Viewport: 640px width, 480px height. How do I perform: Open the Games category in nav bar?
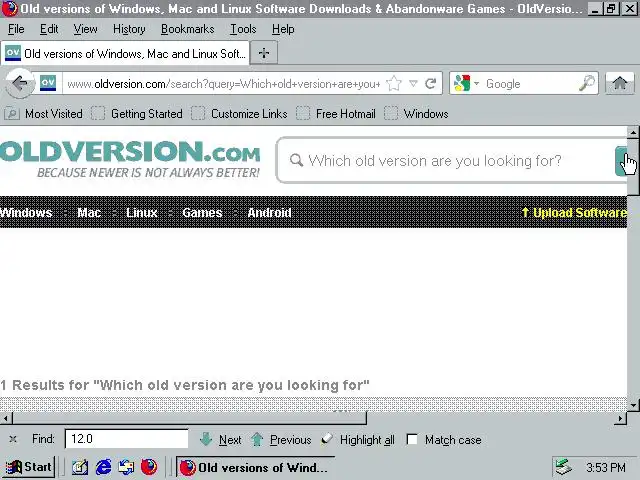[x=202, y=213]
